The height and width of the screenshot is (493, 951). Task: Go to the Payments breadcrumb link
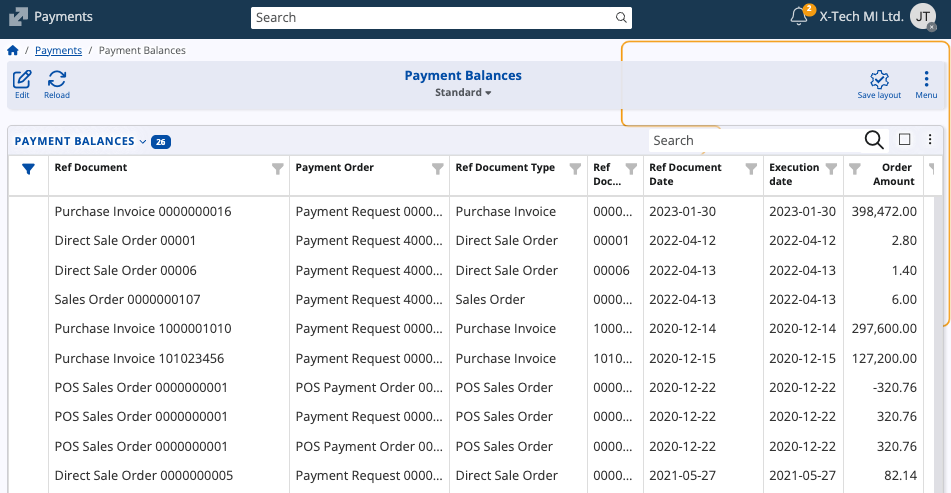pos(58,50)
